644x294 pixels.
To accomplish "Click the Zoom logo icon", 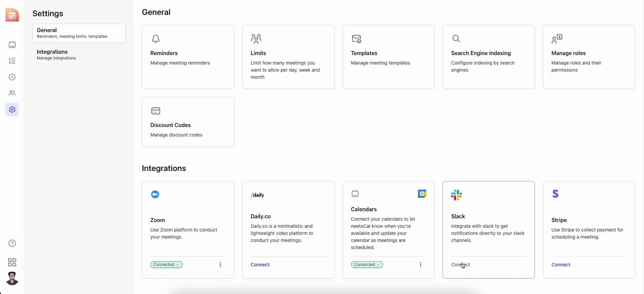I will click(155, 194).
